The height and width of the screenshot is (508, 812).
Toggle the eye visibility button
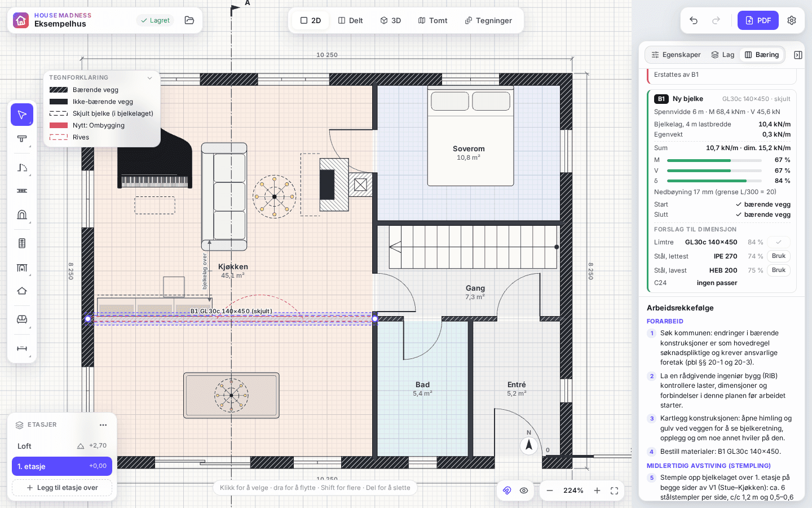coord(524,491)
